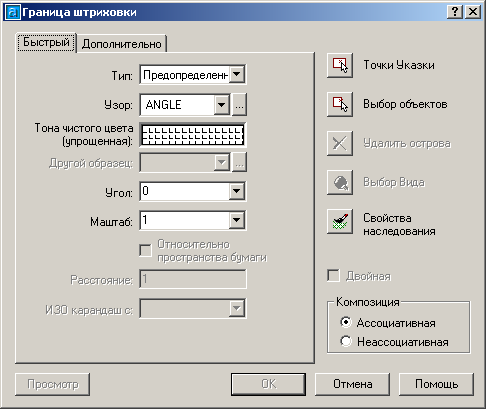The width and height of the screenshot is (486, 409).
Task: Expand the Узор pattern dropdown showing ANGLE
Action: pos(221,105)
